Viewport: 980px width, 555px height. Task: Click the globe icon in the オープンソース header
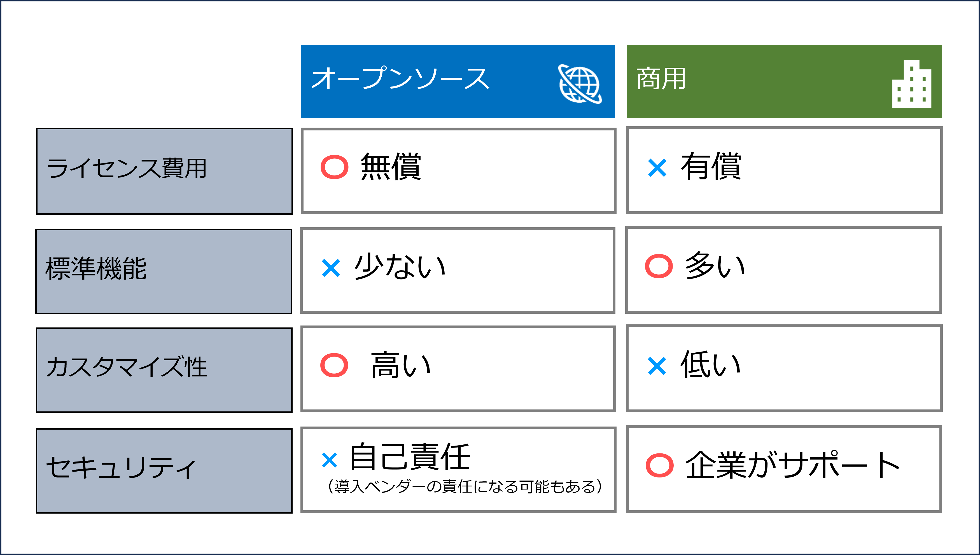(x=580, y=84)
